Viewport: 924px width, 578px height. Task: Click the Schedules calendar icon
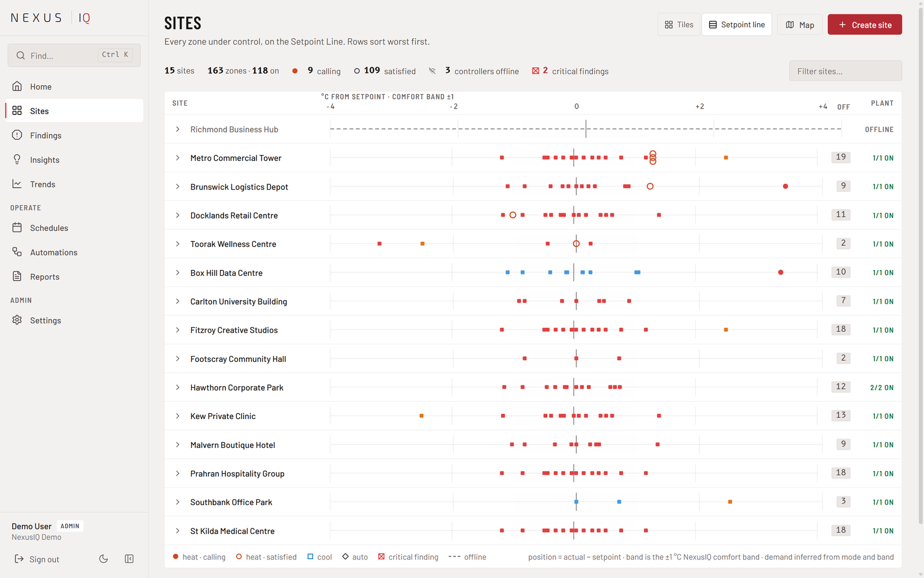[17, 228]
